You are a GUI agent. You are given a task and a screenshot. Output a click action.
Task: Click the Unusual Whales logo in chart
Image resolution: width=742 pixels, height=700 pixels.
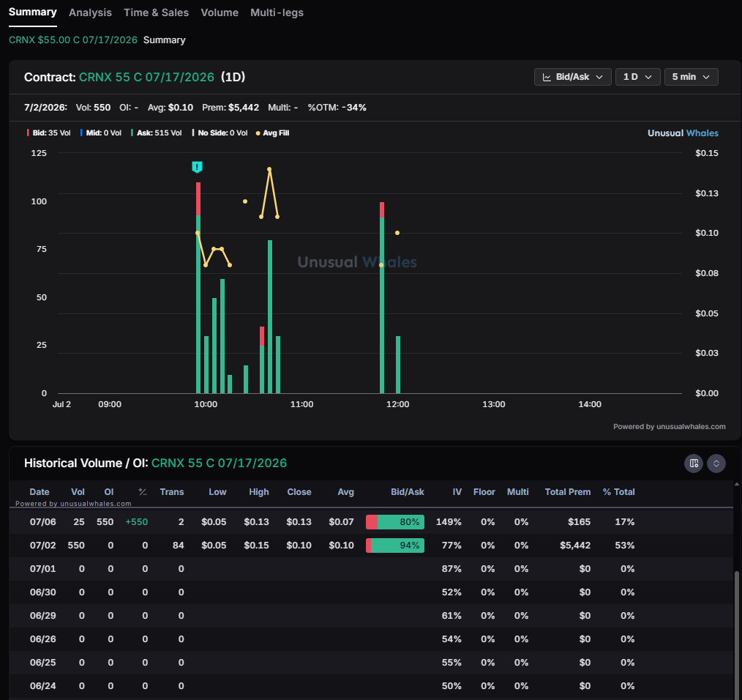click(x=683, y=133)
